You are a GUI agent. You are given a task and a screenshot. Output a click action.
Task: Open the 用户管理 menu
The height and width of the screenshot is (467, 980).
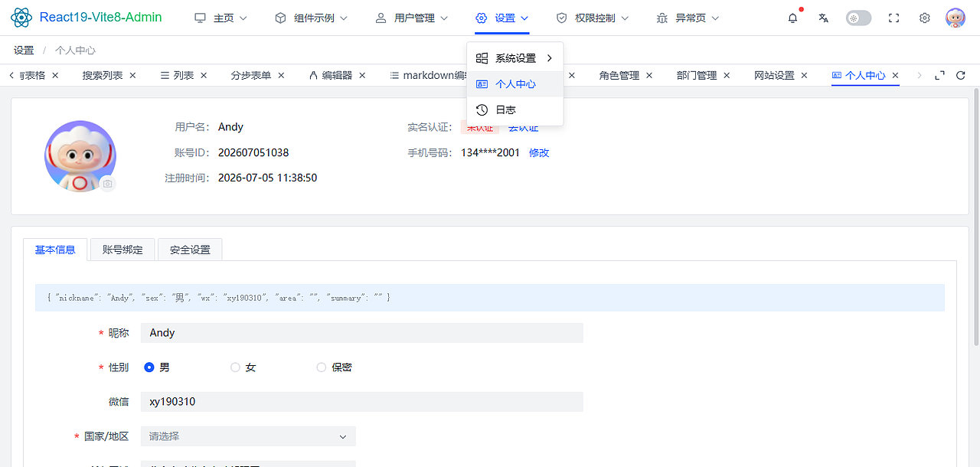click(x=411, y=18)
